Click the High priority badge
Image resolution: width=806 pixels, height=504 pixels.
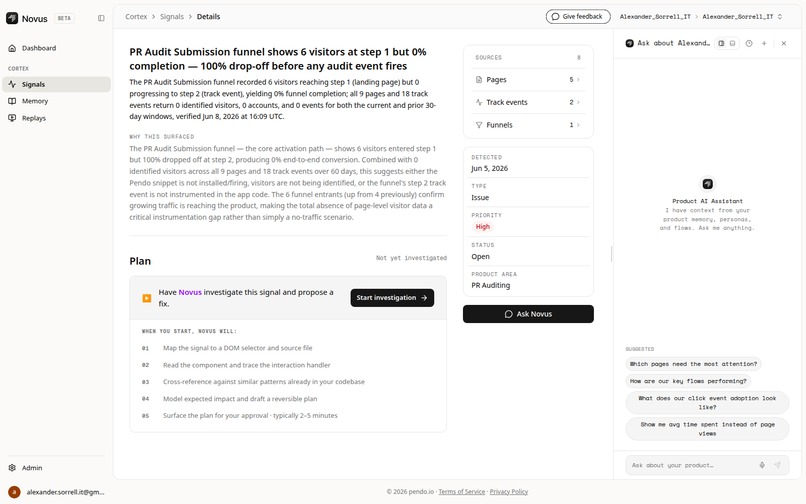click(483, 227)
